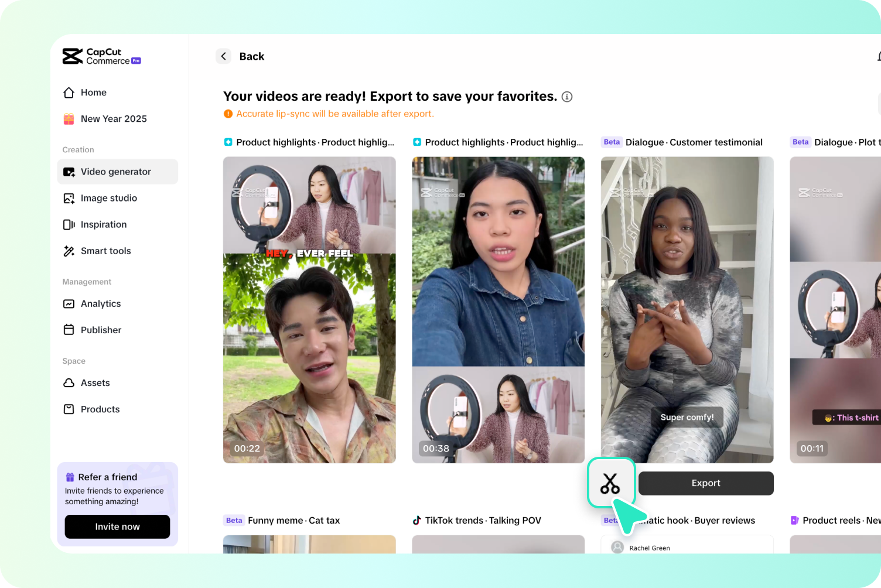Click the Export button
The height and width of the screenshot is (588, 881).
click(706, 483)
